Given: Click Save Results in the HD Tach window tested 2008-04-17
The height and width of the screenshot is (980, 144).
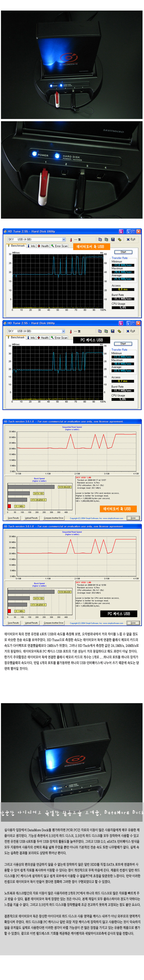Looking at the screenshot, I should pyautogui.click(x=13, y=518).
